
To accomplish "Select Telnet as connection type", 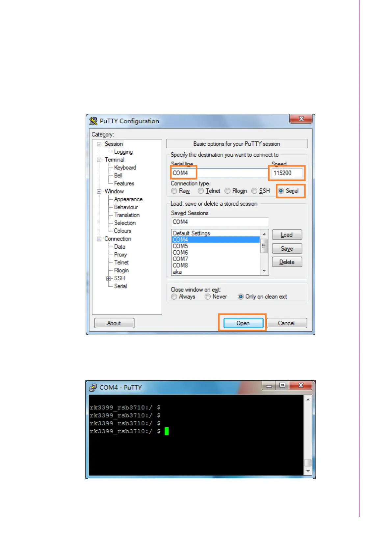I will [x=201, y=191].
